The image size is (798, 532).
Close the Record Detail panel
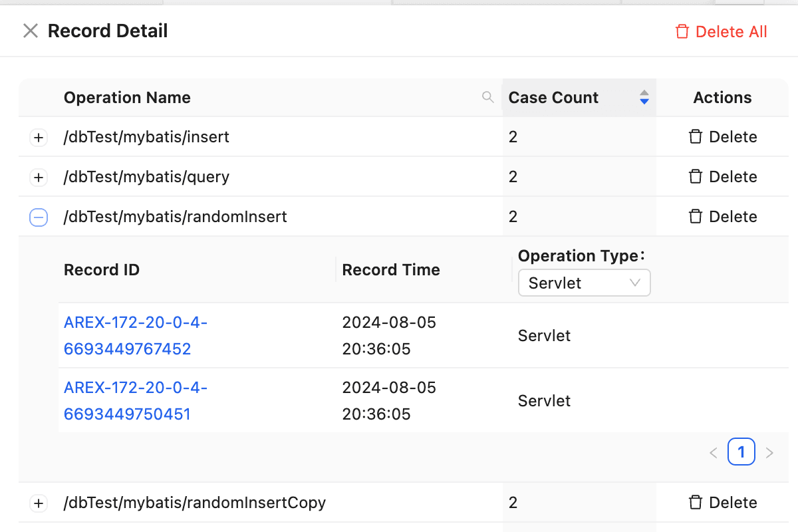click(x=30, y=31)
